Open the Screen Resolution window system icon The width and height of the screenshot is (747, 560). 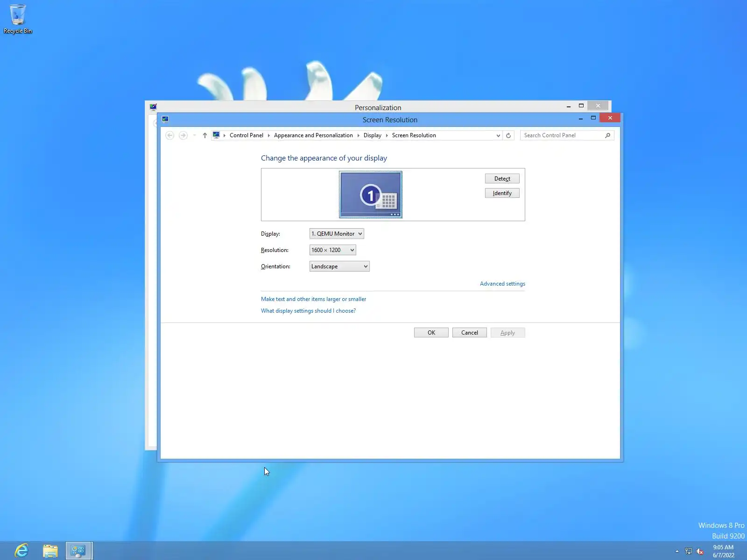tap(165, 119)
